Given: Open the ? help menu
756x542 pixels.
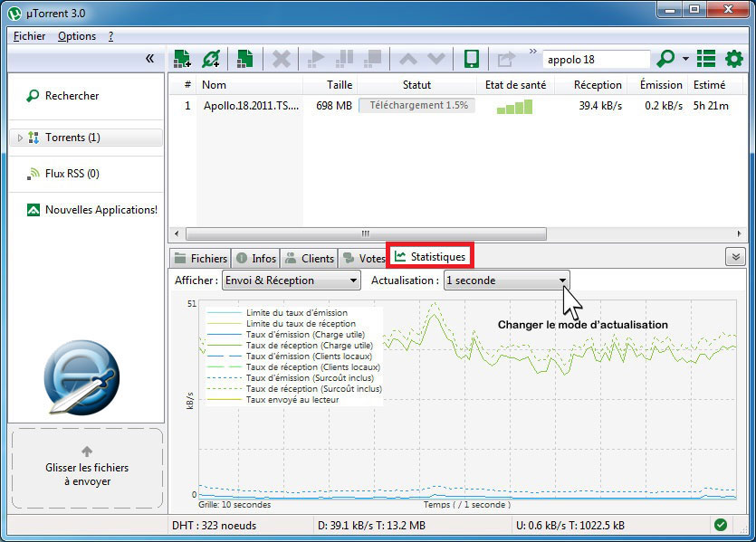Looking at the screenshot, I should point(110,36).
